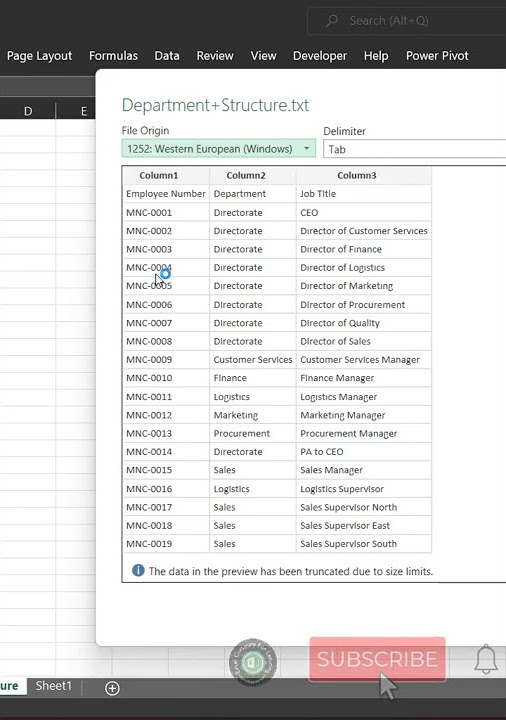Select the MNC-0006 cell
Image resolution: width=506 pixels, height=720 pixels.
point(166,304)
